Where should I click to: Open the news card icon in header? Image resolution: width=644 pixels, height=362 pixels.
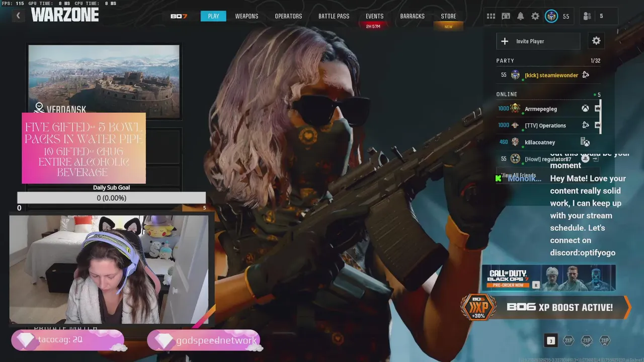(x=506, y=16)
